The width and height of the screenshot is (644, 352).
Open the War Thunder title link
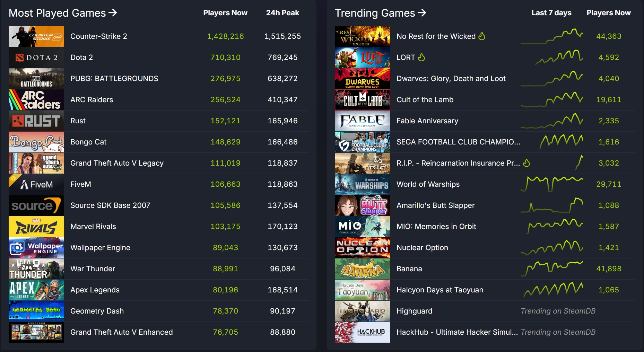[93, 269]
